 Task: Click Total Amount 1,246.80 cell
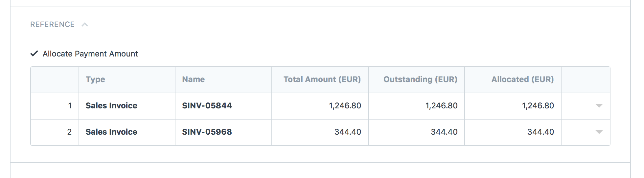pyautogui.click(x=320, y=106)
